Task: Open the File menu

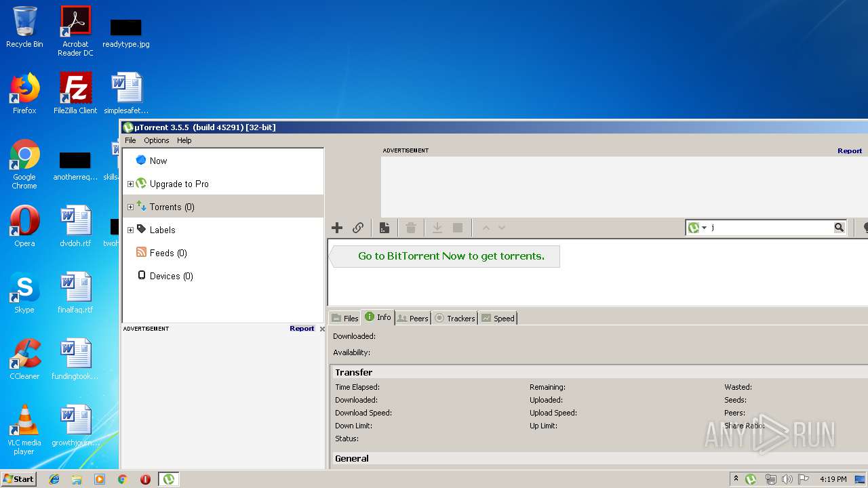Action: point(130,140)
